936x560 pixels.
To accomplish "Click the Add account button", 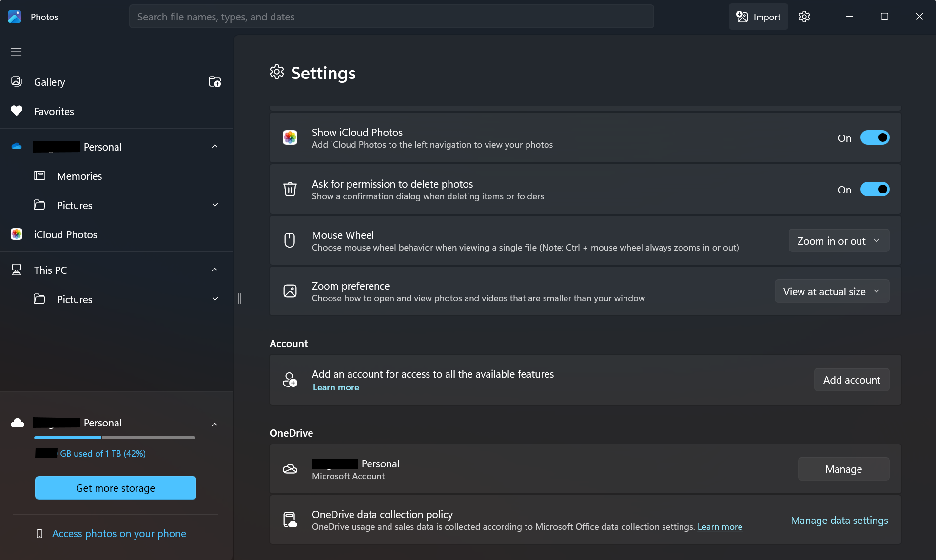I will (851, 380).
